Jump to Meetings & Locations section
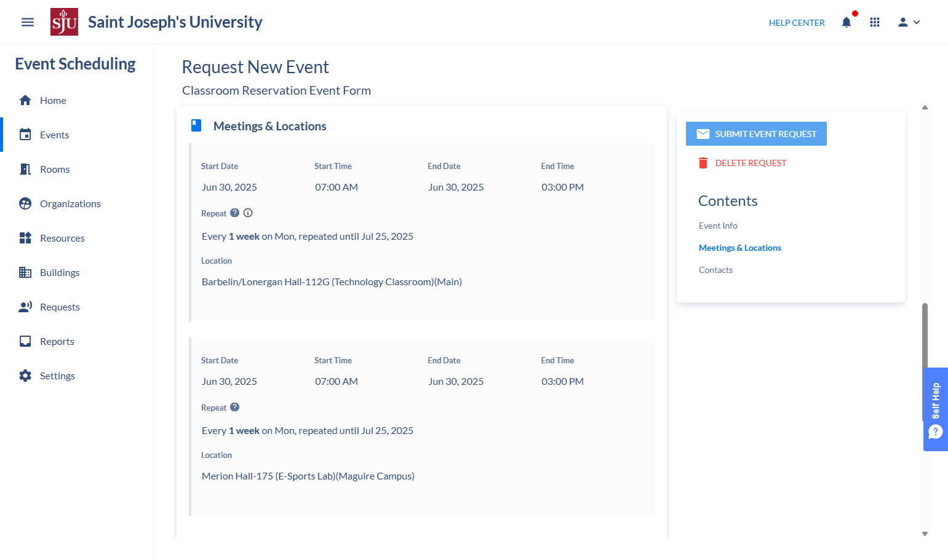 coord(740,248)
